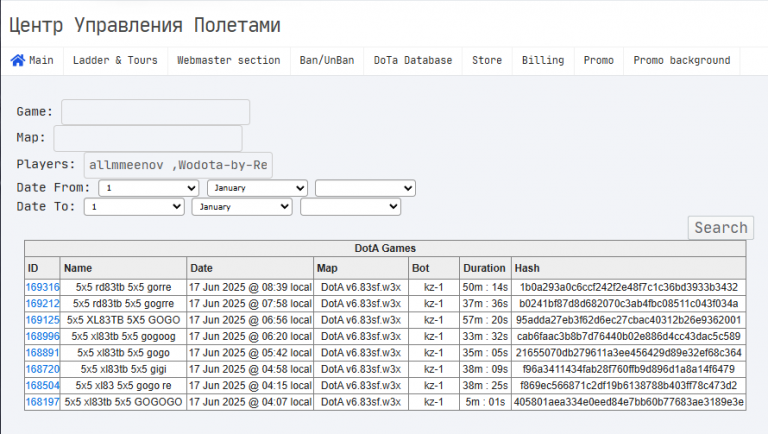Expand the Date From month dropdown
The height and width of the screenshot is (434, 768).
coord(257,188)
